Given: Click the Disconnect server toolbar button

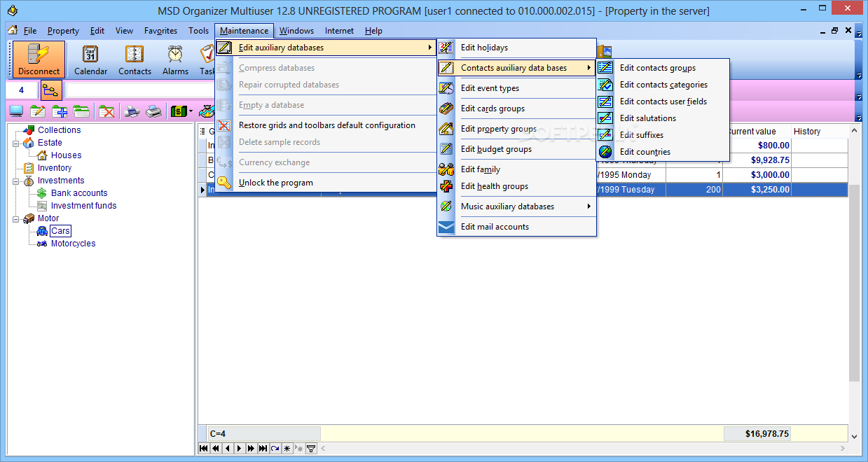Looking at the screenshot, I should (39, 59).
